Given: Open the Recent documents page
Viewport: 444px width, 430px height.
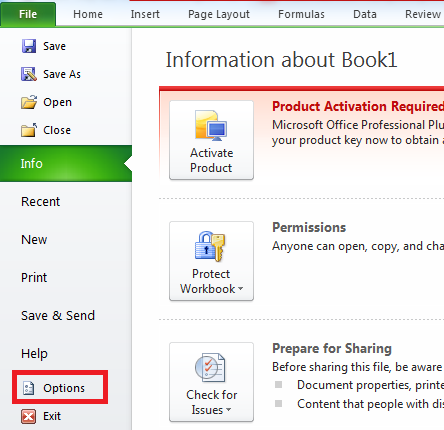Looking at the screenshot, I should pos(40,202).
